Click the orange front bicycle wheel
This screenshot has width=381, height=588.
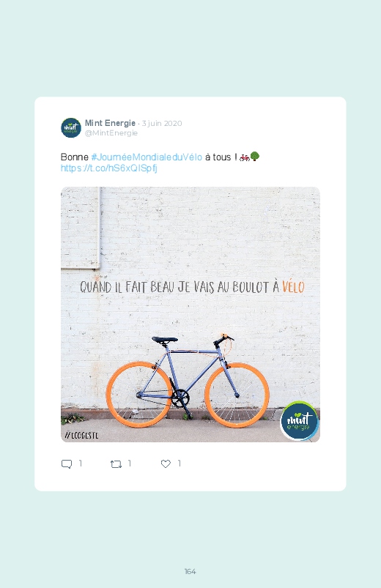tap(237, 395)
